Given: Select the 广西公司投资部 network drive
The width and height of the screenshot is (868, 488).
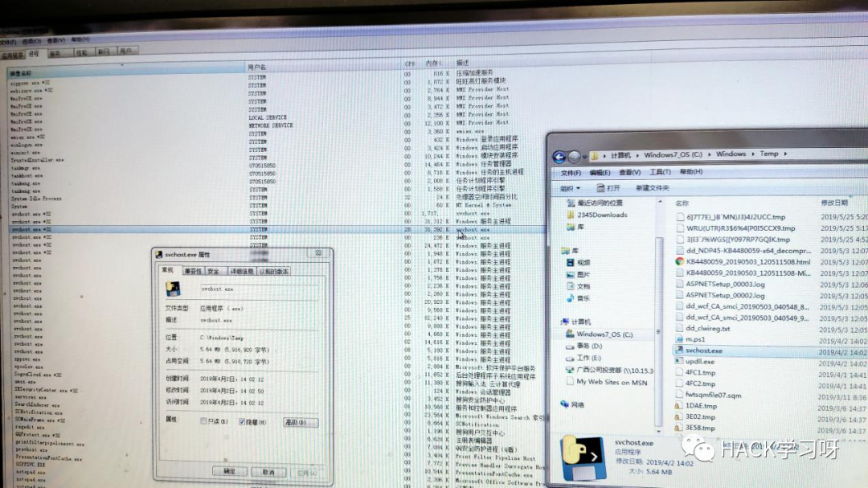Looking at the screenshot, I should coord(609,370).
